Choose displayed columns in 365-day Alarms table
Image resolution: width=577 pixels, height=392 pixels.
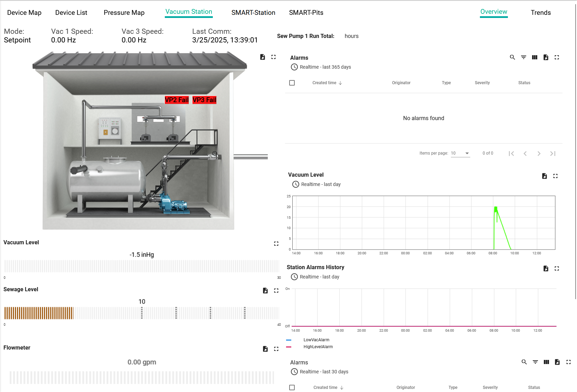click(x=535, y=57)
